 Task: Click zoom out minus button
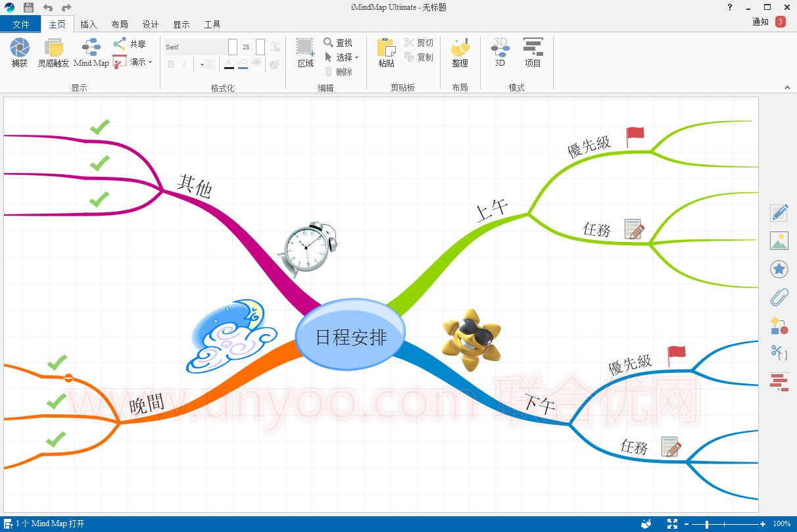tap(687, 524)
